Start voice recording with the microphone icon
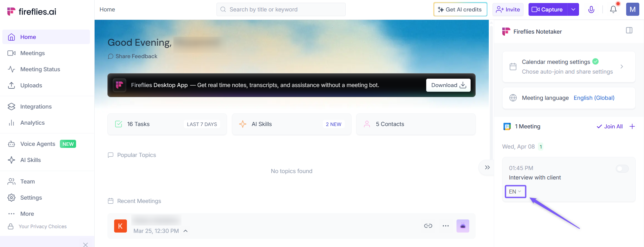 pos(591,9)
